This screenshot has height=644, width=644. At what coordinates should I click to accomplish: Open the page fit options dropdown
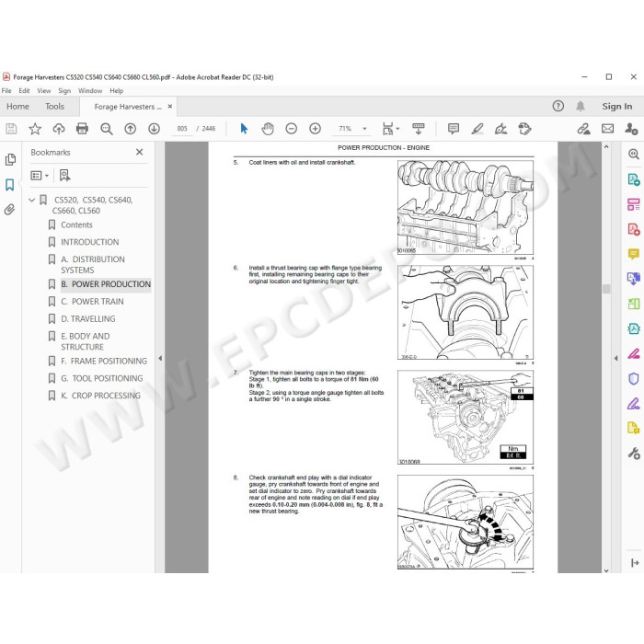pos(391,129)
